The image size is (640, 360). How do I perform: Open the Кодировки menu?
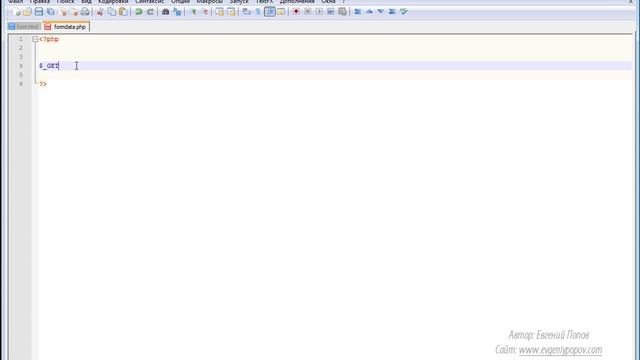point(113,2)
